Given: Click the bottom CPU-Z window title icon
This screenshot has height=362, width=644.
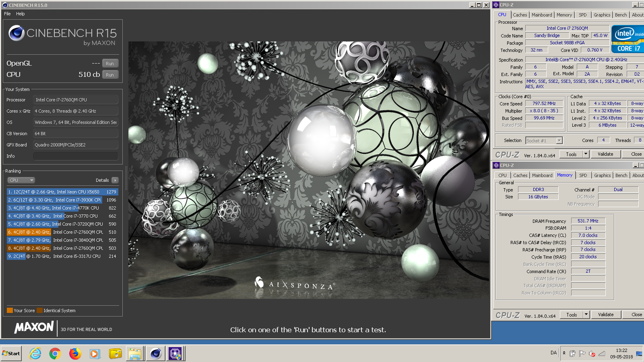Looking at the screenshot, I should click(x=496, y=165).
